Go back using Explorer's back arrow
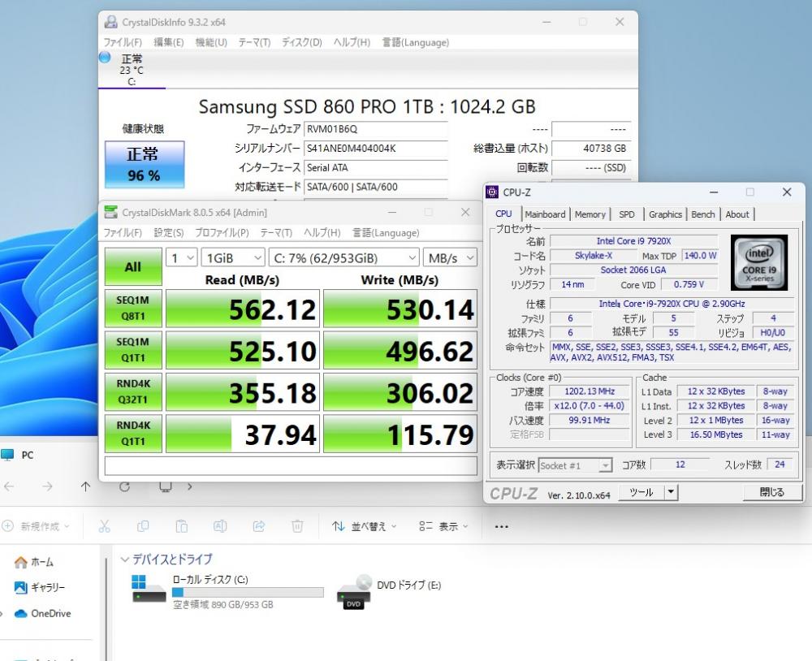812x661 pixels. tap(9, 486)
